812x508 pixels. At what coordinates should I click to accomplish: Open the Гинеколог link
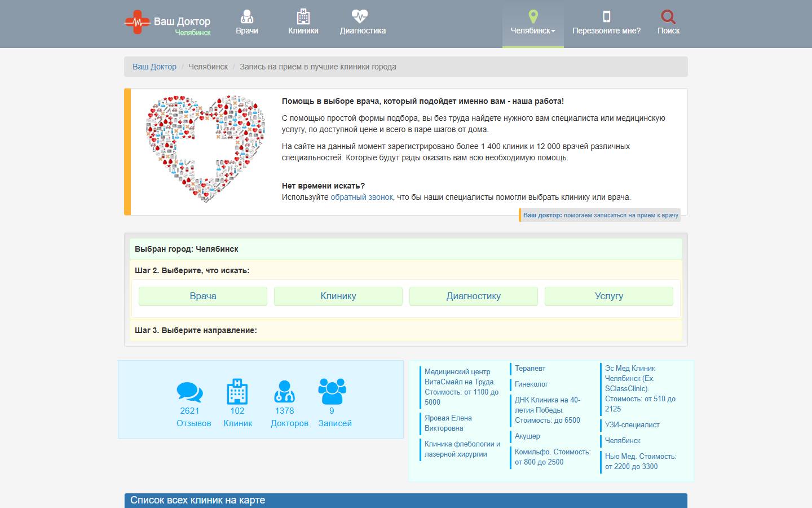tap(531, 384)
